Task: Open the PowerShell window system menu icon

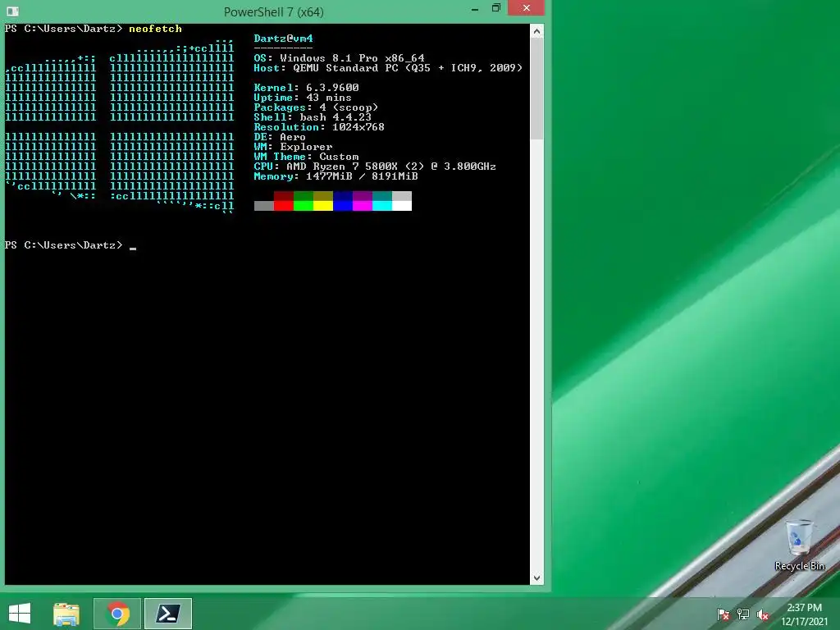Action: [13, 11]
